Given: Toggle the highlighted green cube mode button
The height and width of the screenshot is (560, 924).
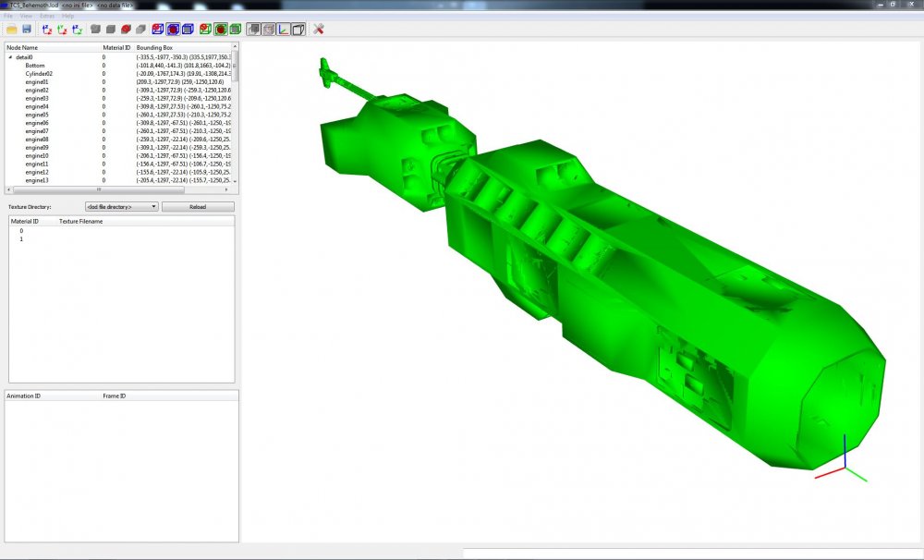Looking at the screenshot, I should (221, 29).
